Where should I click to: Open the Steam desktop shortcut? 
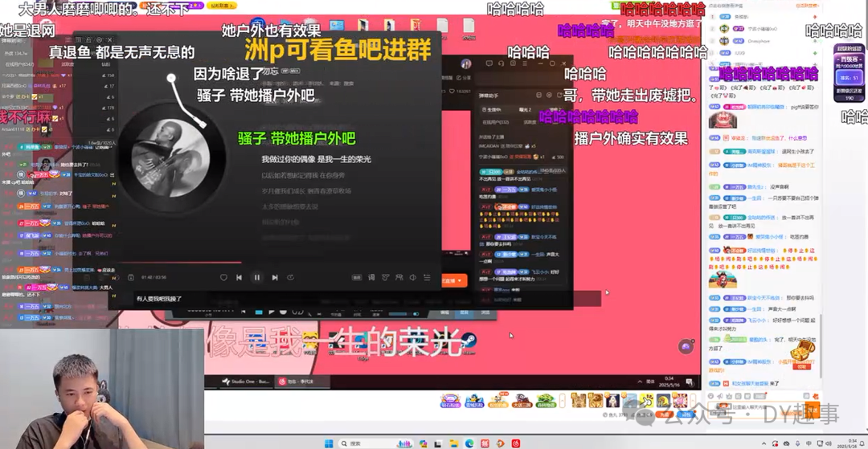469,341
